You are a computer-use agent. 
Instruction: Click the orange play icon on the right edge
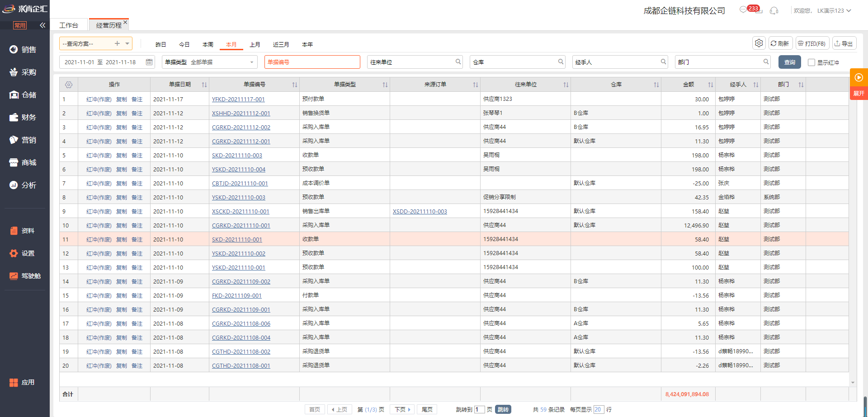pyautogui.click(x=859, y=77)
